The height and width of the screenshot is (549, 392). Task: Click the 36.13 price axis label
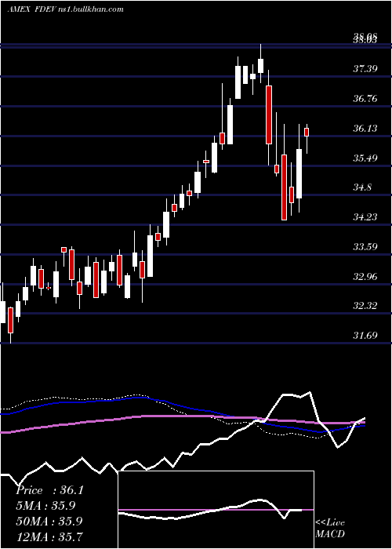pyautogui.click(x=365, y=129)
